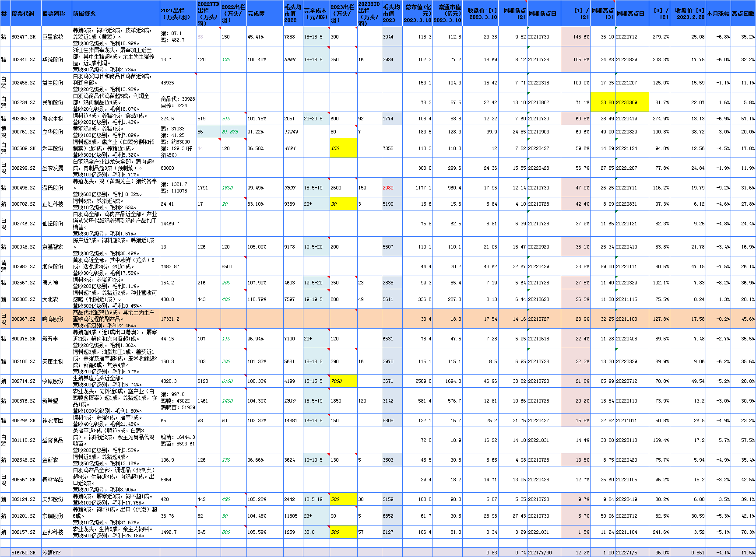Click the 股票代码 column header
Viewport: 756px width, 557px height.
tap(26, 14)
